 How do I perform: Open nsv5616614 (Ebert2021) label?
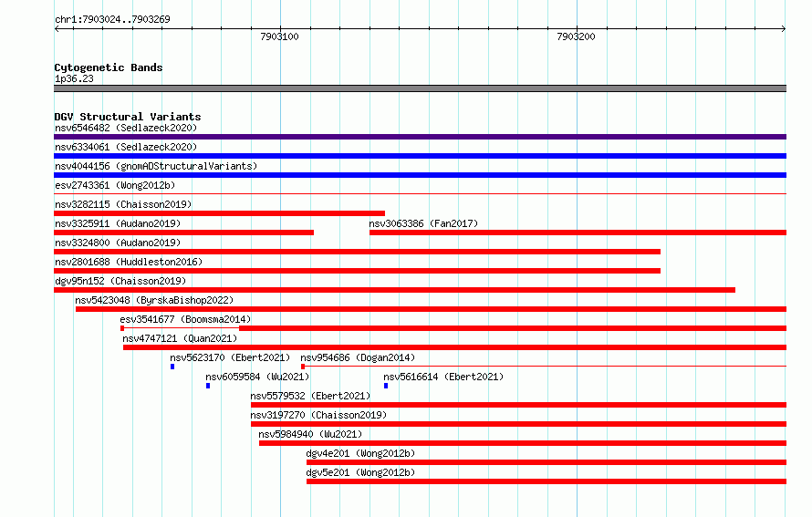click(x=443, y=377)
